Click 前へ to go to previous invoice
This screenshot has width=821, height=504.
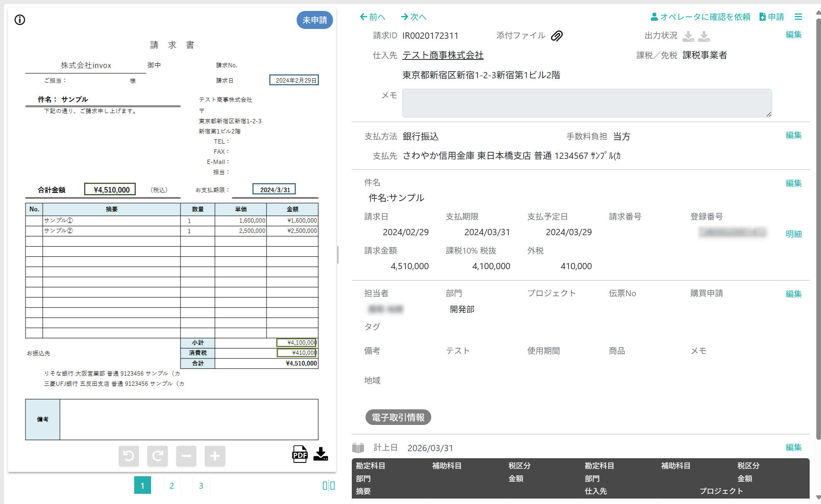point(373,17)
